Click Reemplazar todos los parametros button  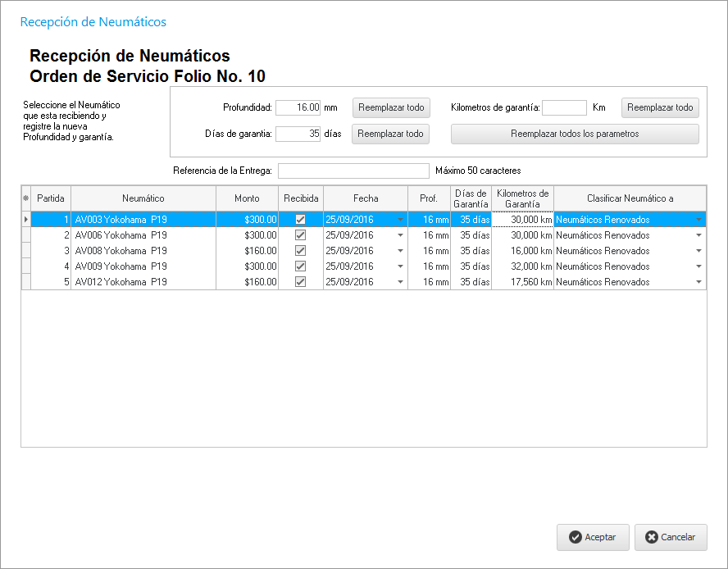pos(575,134)
